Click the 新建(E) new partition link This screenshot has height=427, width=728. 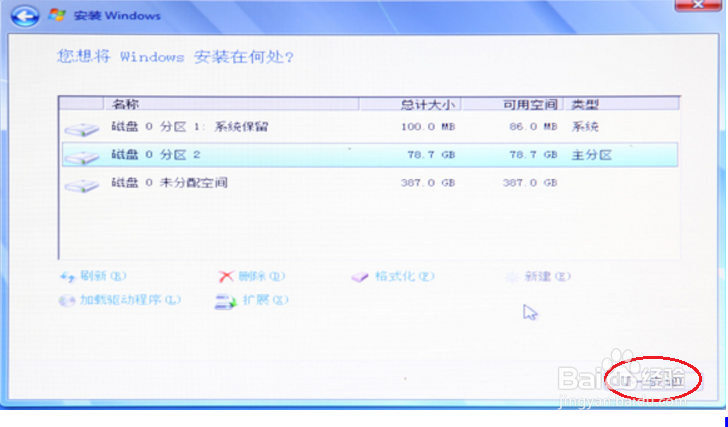(538, 277)
